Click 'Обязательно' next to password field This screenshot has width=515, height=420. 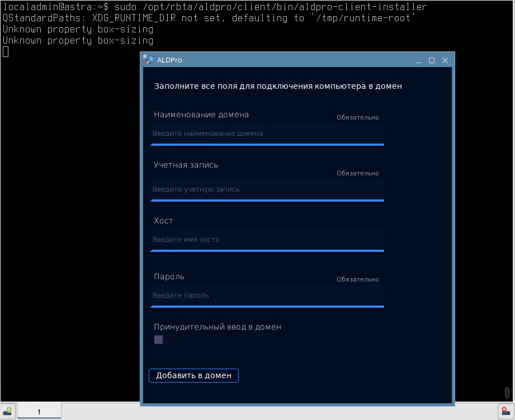tap(358, 280)
